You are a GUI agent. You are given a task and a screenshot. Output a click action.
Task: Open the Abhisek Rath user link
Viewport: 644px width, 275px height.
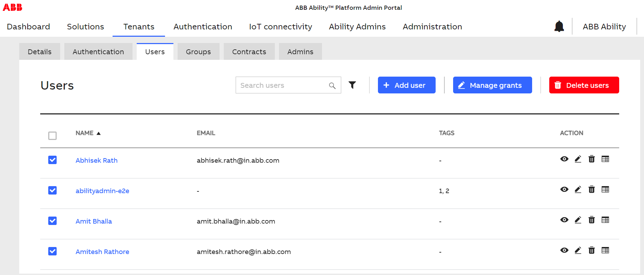tap(96, 160)
